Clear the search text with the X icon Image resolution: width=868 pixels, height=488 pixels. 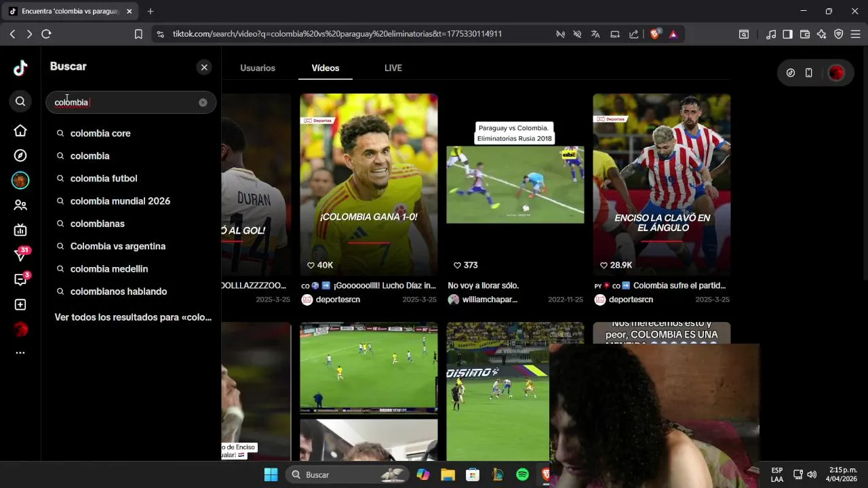pyautogui.click(x=203, y=102)
